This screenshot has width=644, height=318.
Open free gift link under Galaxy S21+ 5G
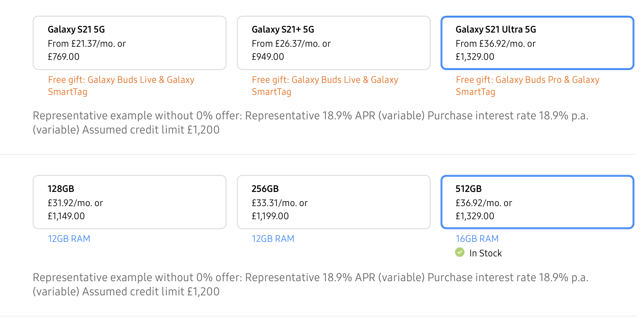click(x=324, y=86)
